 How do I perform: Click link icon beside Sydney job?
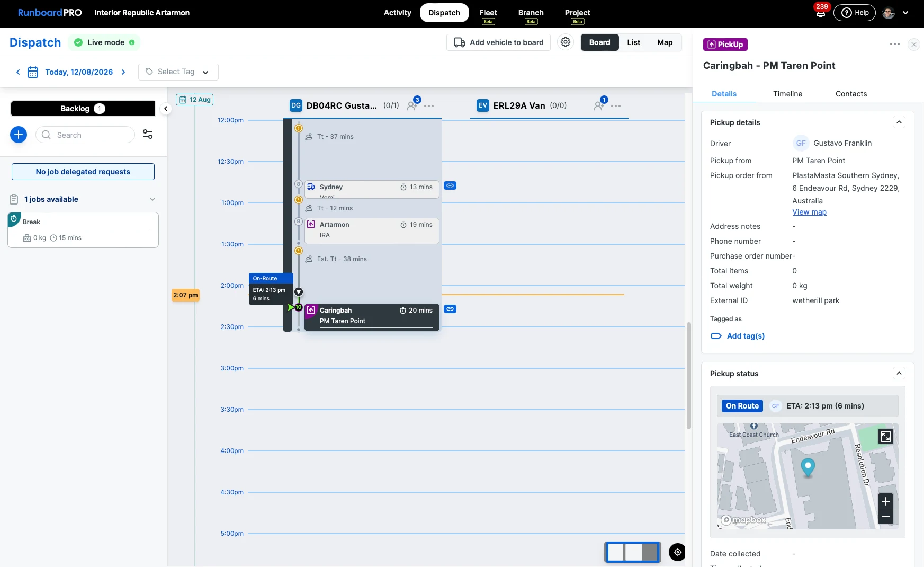click(x=450, y=185)
